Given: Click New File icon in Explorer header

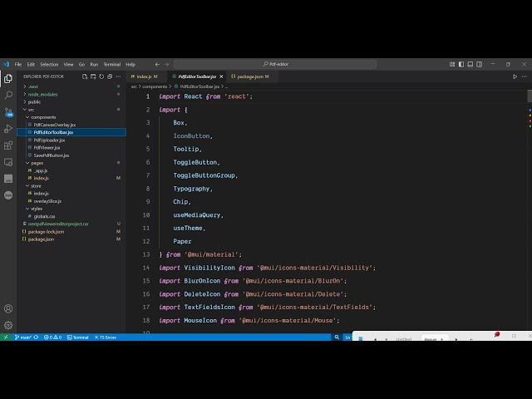Looking at the screenshot, I should tap(85, 76).
